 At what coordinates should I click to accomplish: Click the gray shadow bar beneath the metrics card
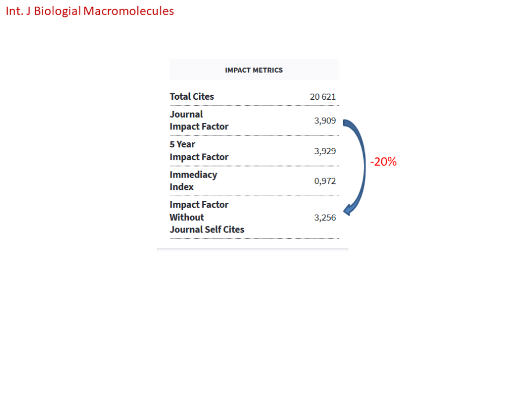(x=253, y=249)
